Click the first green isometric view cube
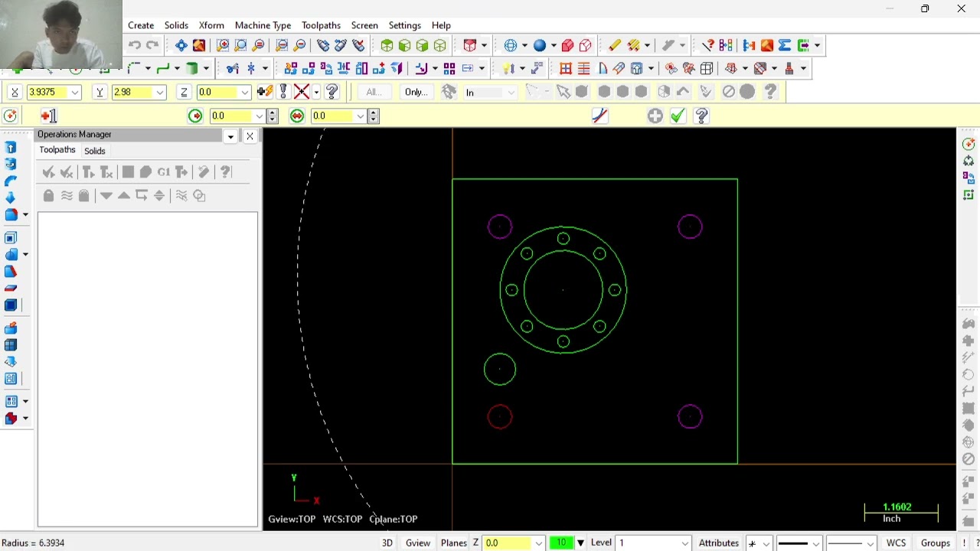 click(x=387, y=45)
